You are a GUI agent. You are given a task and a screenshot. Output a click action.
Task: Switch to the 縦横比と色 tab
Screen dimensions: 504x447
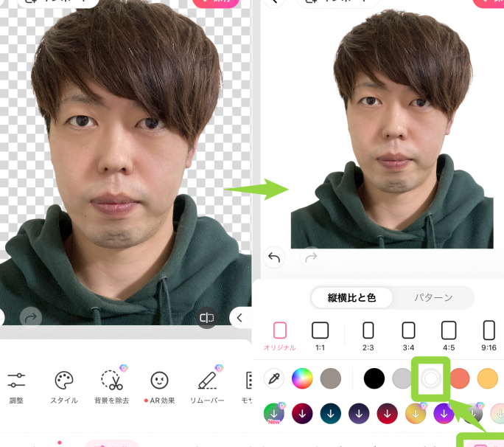352,298
